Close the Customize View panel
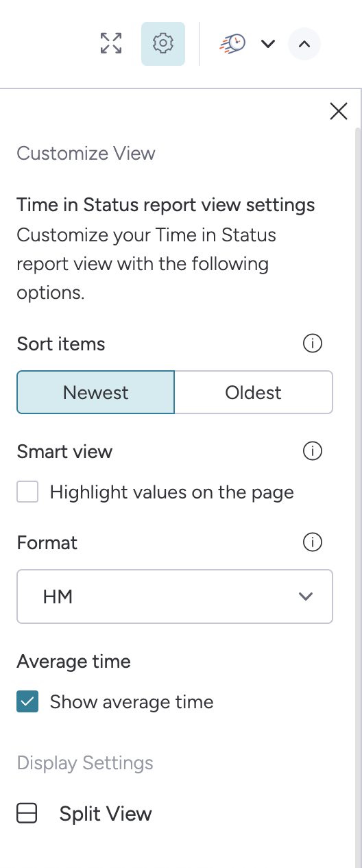Screen dimensions: 362x868 339,111
